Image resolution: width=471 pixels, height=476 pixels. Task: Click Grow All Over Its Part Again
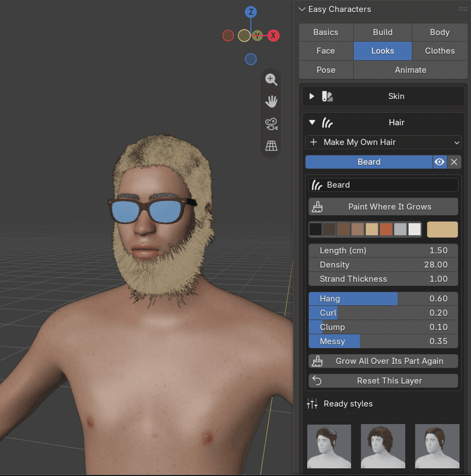(383, 361)
